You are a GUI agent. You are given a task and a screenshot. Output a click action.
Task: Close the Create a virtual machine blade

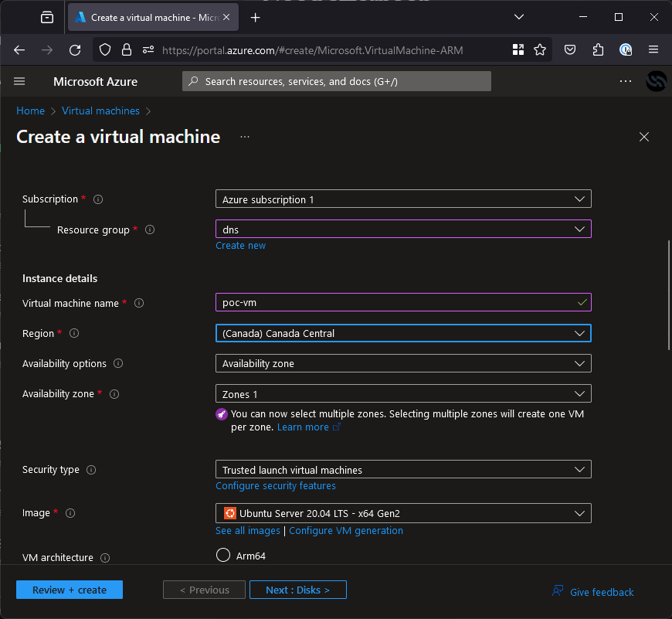click(x=643, y=137)
